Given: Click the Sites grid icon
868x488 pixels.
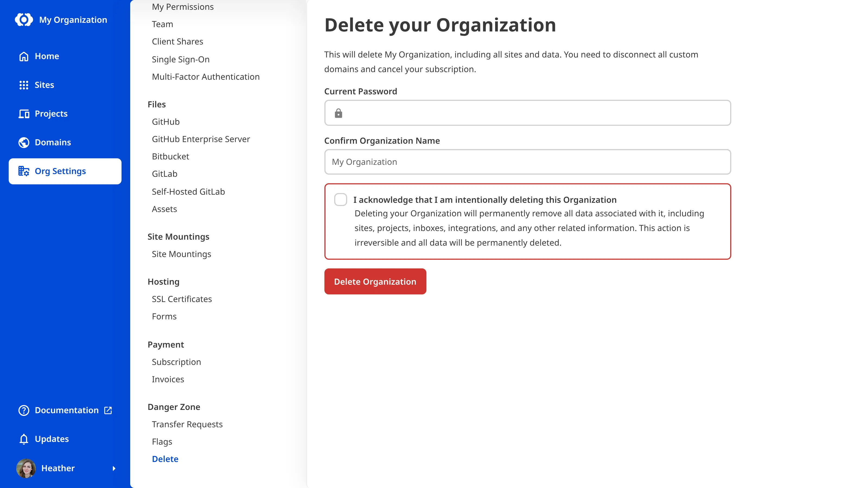Looking at the screenshot, I should point(24,85).
